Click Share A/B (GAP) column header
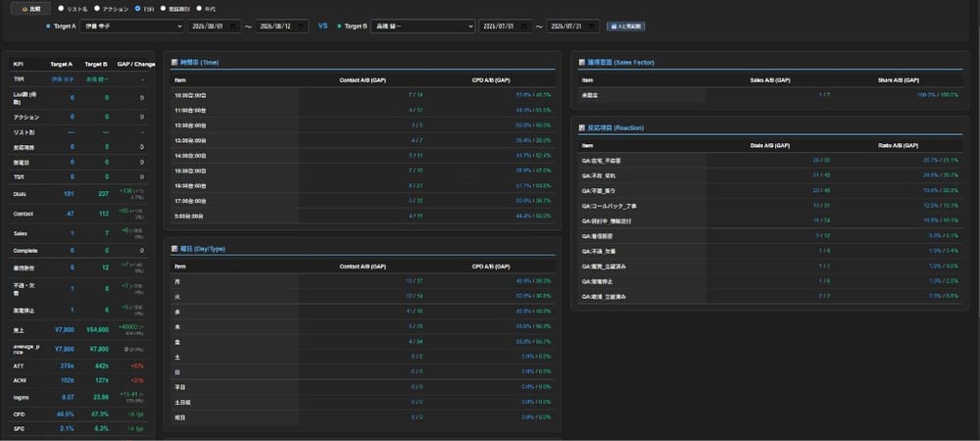The width and height of the screenshot is (980, 441). pyautogui.click(x=899, y=80)
